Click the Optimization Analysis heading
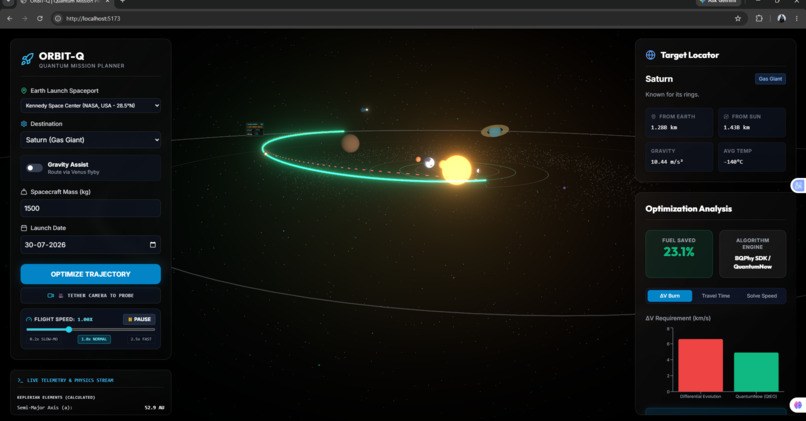This screenshot has height=421, width=806. pyautogui.click(x=688, y=209)
